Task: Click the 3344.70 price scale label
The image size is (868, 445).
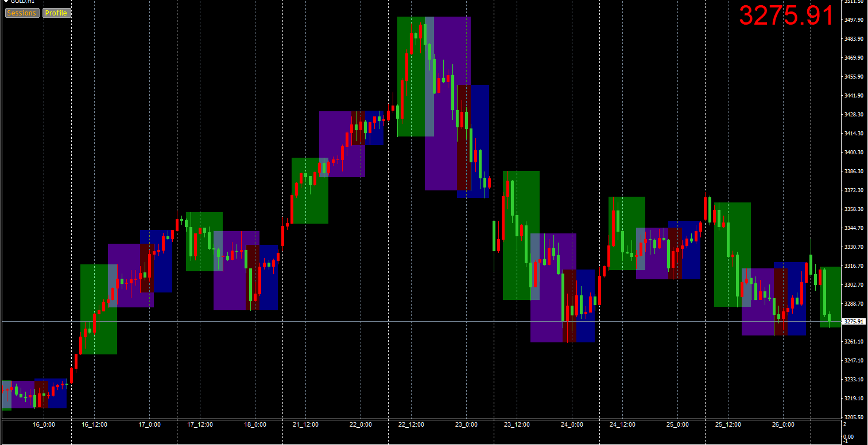Action: pyautogui.click(x=855, y=228)
